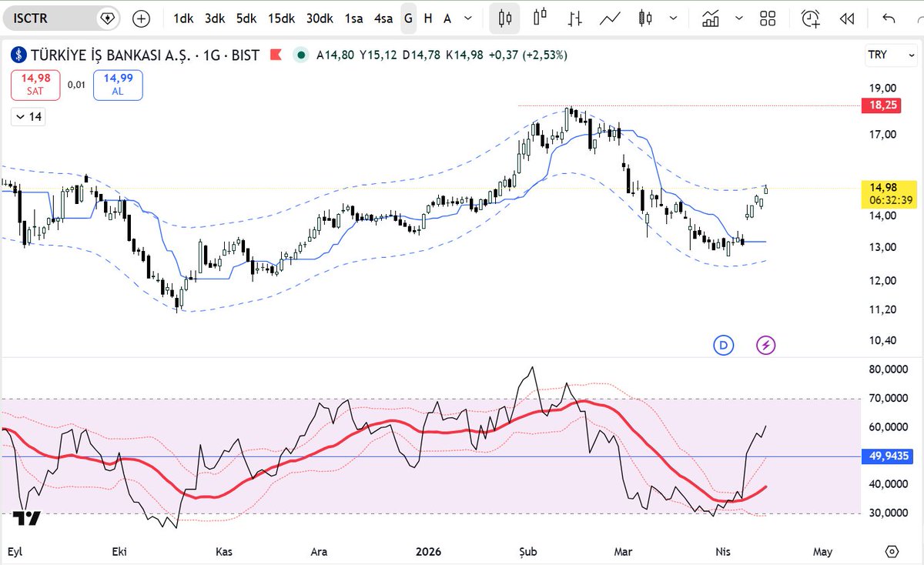Click the red 18,25 price label
The height and width of the screenshot is (565, 924).
[882, 105]
